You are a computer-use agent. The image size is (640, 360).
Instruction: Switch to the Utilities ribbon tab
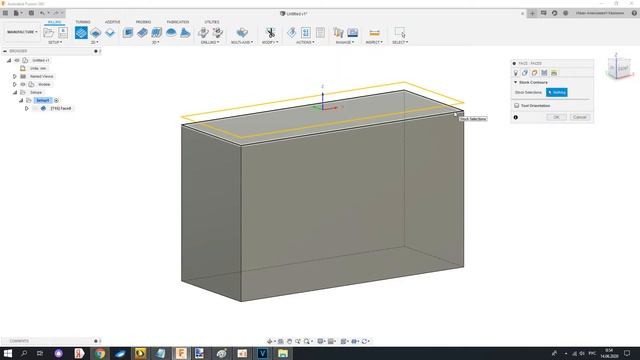tap(212, 22)
